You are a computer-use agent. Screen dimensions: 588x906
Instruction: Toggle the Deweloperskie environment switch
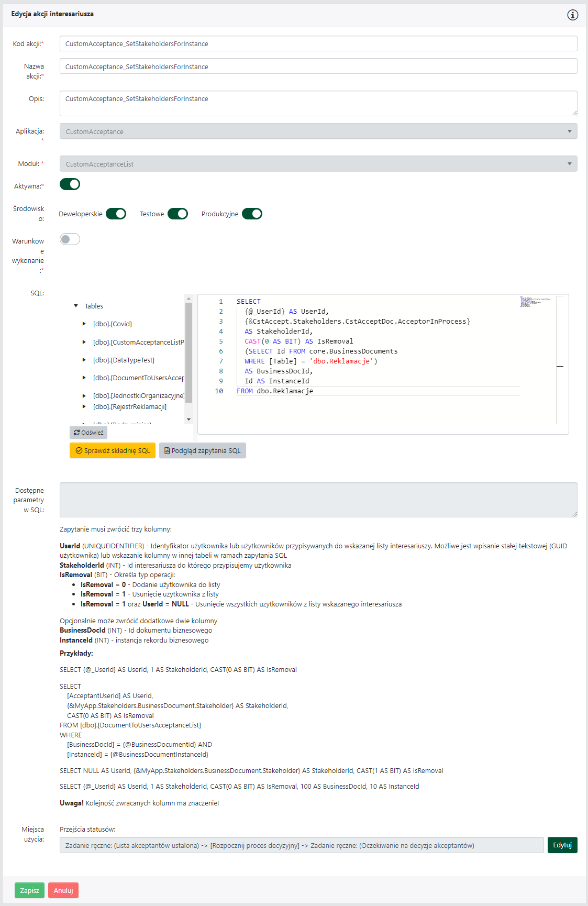pyautogui.click(x=116, y=214)
